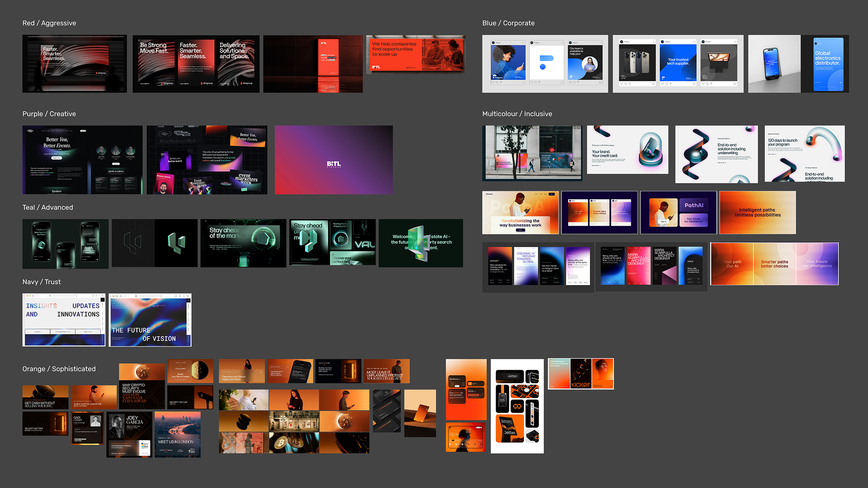868x488 pixels.
Task: Select the 'Intelligent paths limitless possibilities' orange image
Action: click(757, 212)
